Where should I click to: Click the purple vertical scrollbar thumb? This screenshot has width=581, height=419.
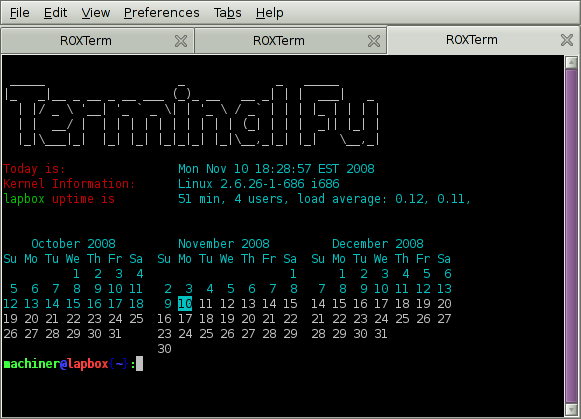pyautogui.click(x=571, y=236)
